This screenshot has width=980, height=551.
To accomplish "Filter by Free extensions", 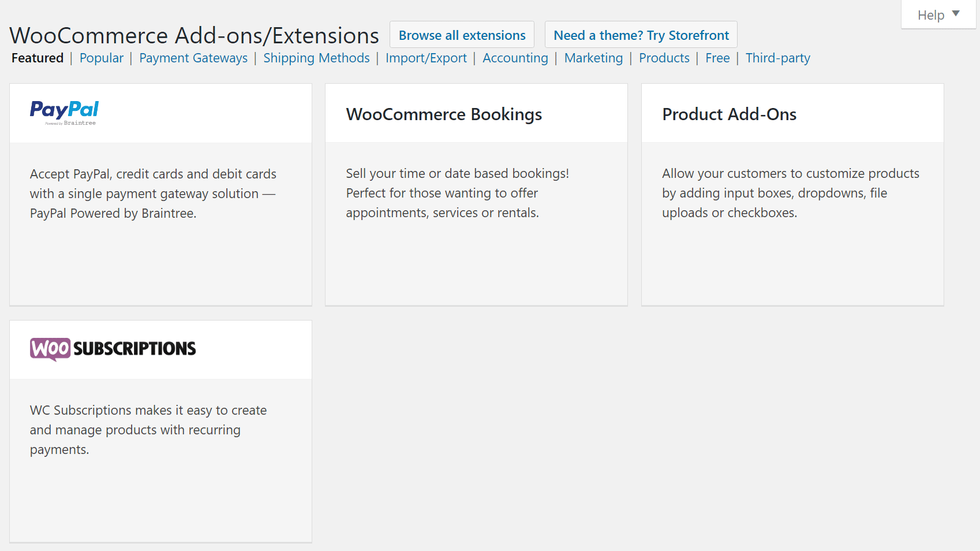I will point(717,58).
